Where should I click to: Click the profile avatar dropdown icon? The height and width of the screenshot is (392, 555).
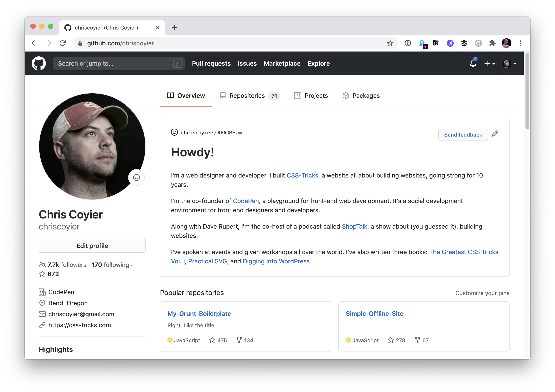tap(515, 64)
